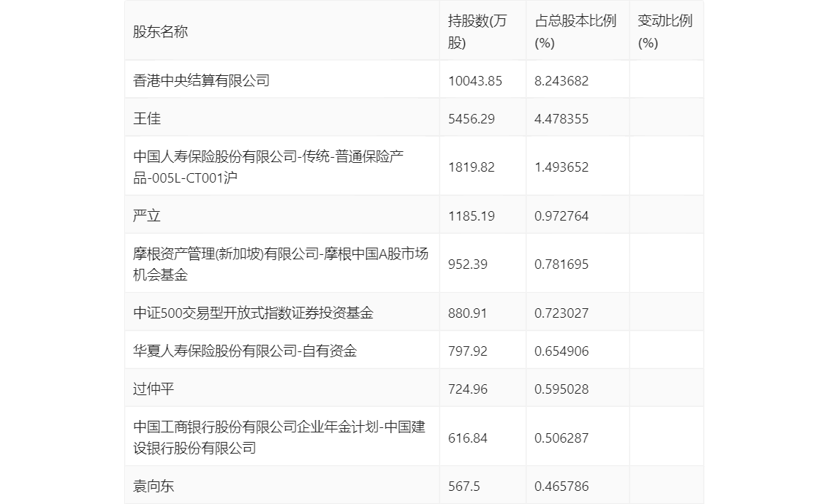Select 摩根资产管理(新加坡)有限公司 shareholder name
Viewport: 829px width, 504px height.
coord(281,264)
